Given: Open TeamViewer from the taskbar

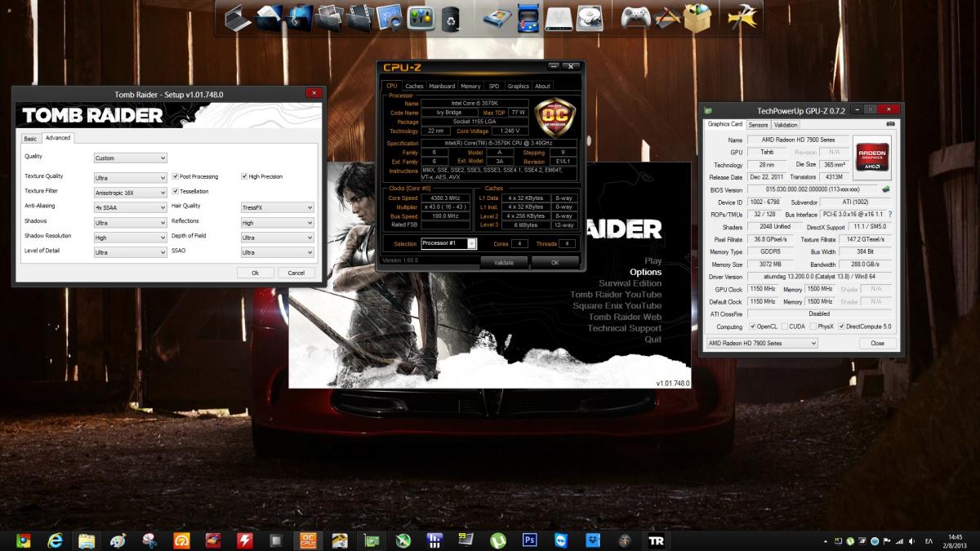Looking at the screenshot, I should click(561, 540).
